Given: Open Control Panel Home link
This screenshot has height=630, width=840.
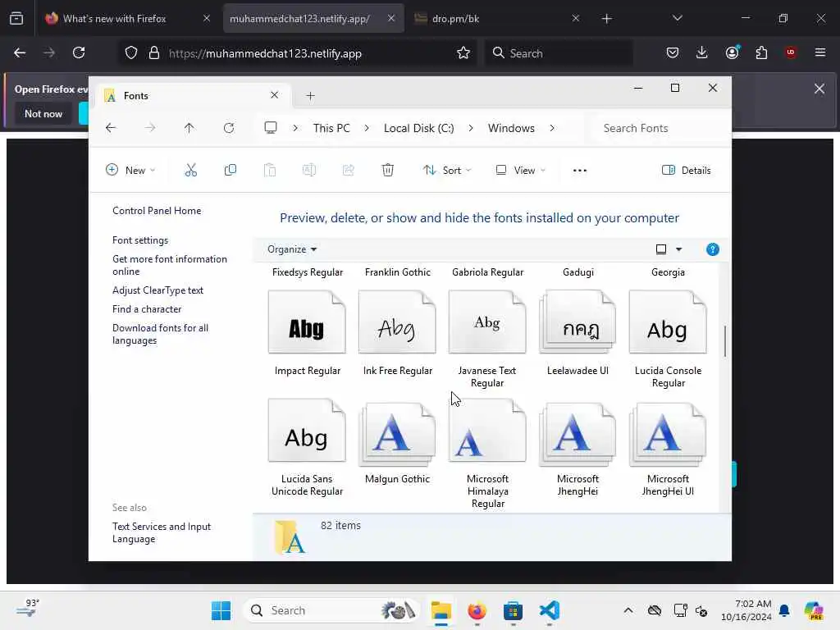Looking at the screenshot, I should tap(157, 211).
